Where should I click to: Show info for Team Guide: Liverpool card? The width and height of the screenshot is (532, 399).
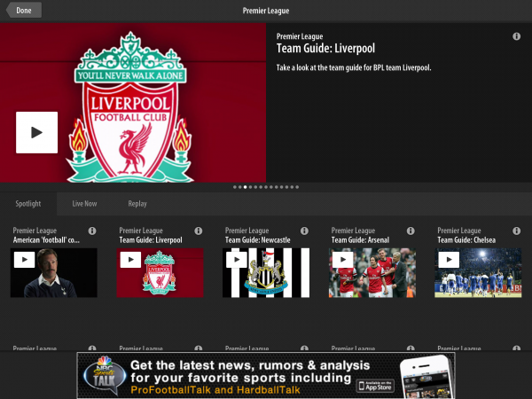tap(199, 231)
